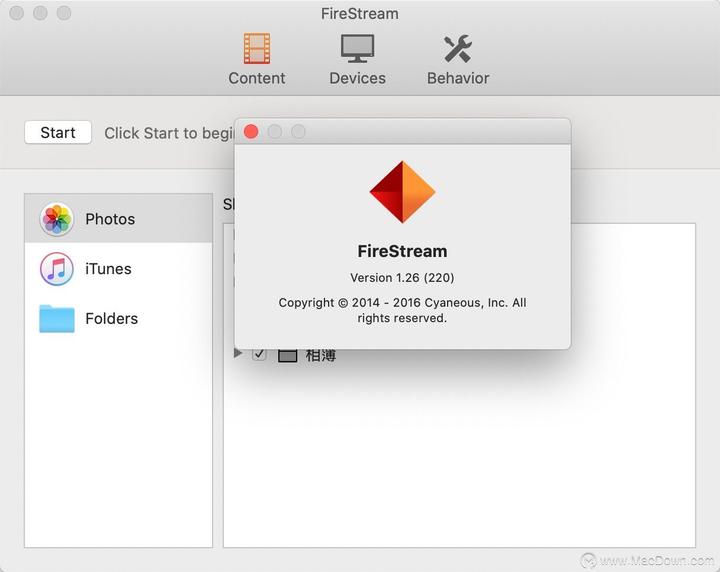Open the Content tab film icon

coord(257,48)
